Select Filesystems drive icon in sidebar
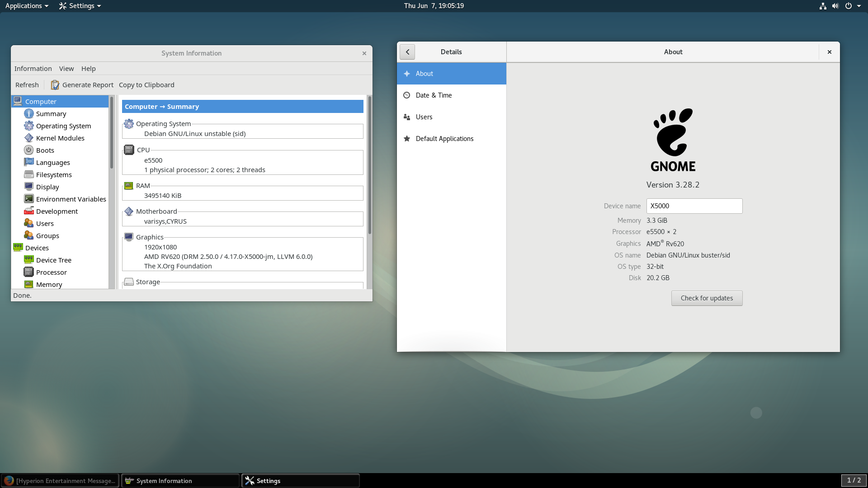Screen dimensions: 868x488 tap(29, 174)
